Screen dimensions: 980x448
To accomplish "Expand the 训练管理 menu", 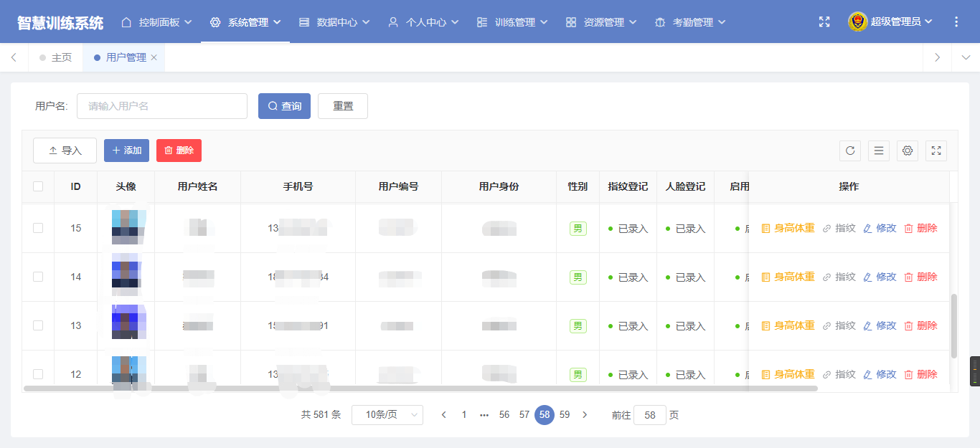I will [x=512, y=22].
